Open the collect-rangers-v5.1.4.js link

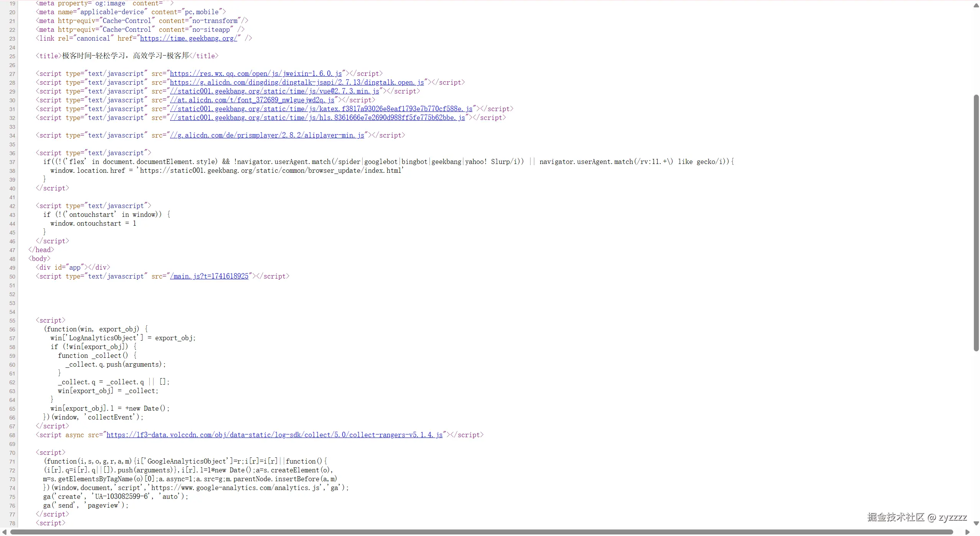coord(275,435)
